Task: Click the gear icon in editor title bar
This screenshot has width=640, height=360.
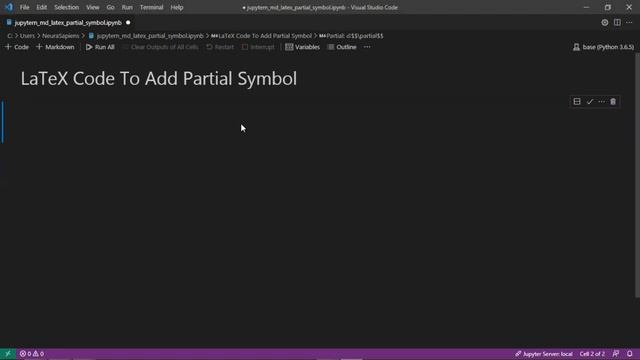Action: (x=605, y=23)
